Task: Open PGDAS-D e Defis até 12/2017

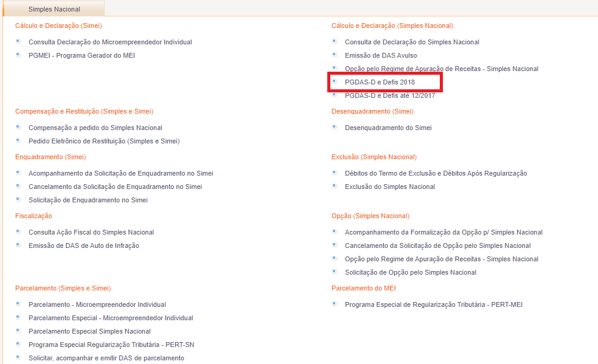Action: [x=389, y=95]
